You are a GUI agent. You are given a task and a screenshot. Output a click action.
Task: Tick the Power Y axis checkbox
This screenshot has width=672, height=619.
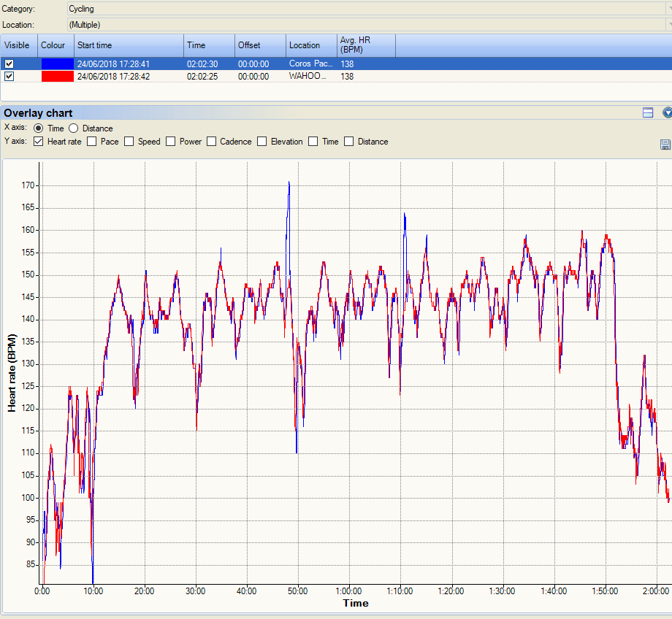coord(171,142)
